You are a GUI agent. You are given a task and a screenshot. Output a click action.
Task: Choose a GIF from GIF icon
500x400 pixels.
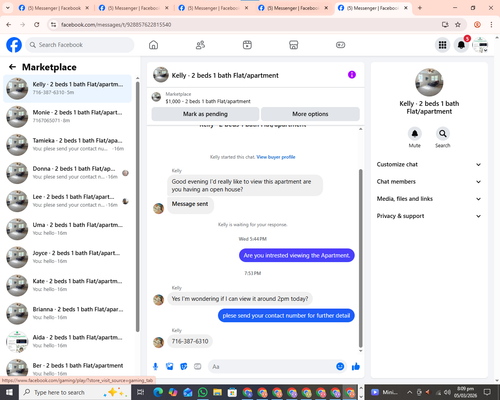198,367
